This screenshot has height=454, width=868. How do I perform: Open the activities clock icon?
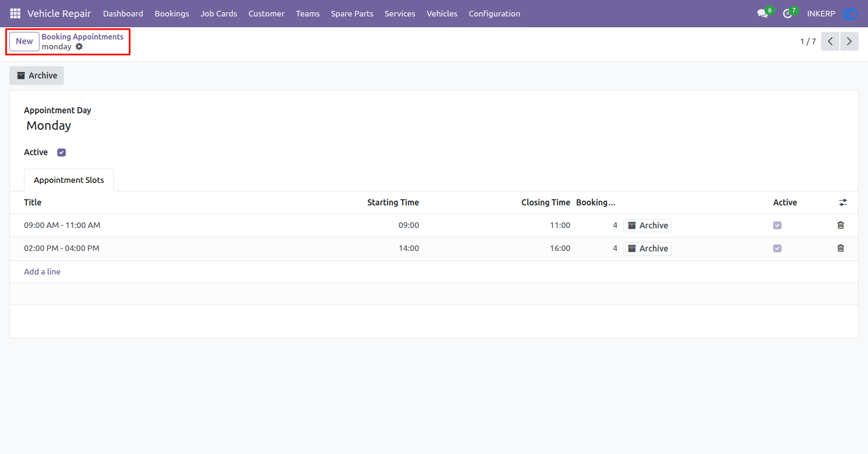point(788,14)
